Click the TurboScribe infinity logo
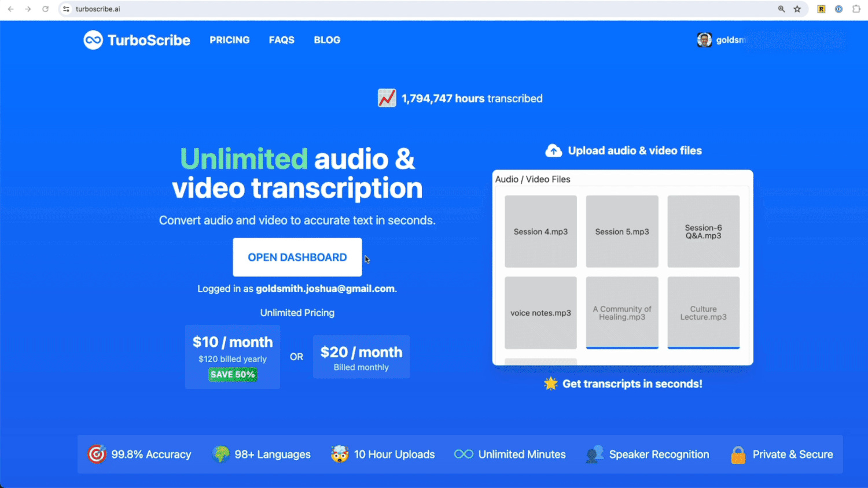 [x=93, y=39]
